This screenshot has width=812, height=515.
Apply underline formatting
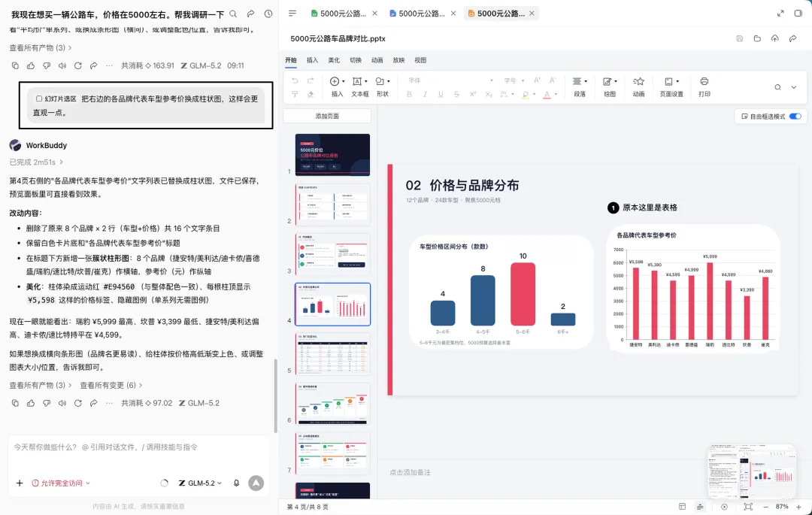point(441,94)
